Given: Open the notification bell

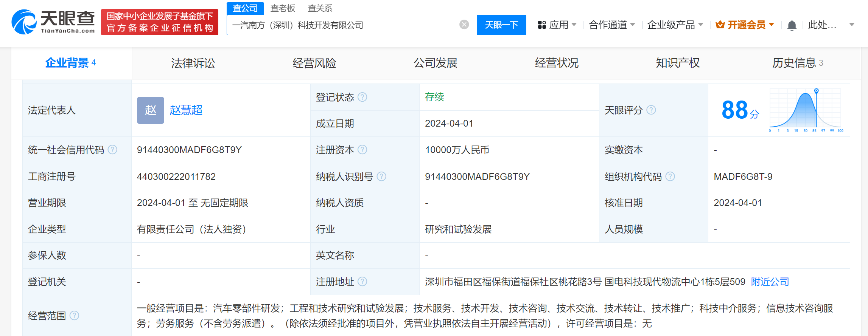Looking at the screenshot, I should click(x=792, y=25).
